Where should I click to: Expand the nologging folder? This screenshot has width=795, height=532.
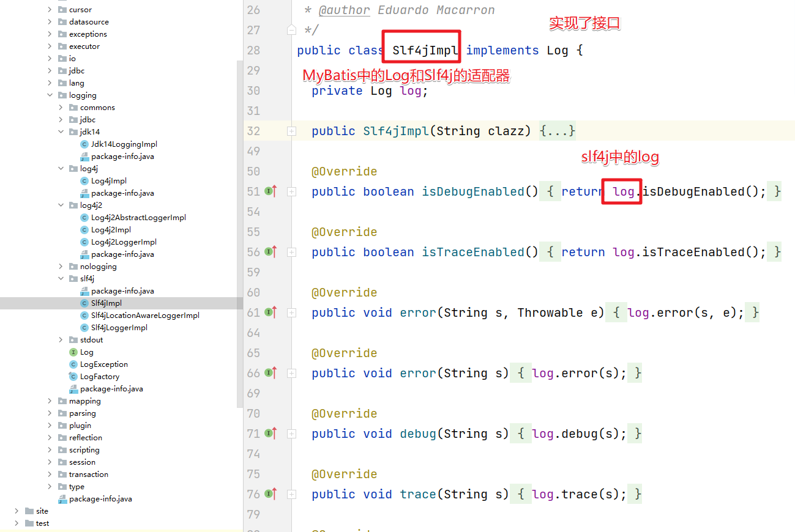click(x=61, y=267)
